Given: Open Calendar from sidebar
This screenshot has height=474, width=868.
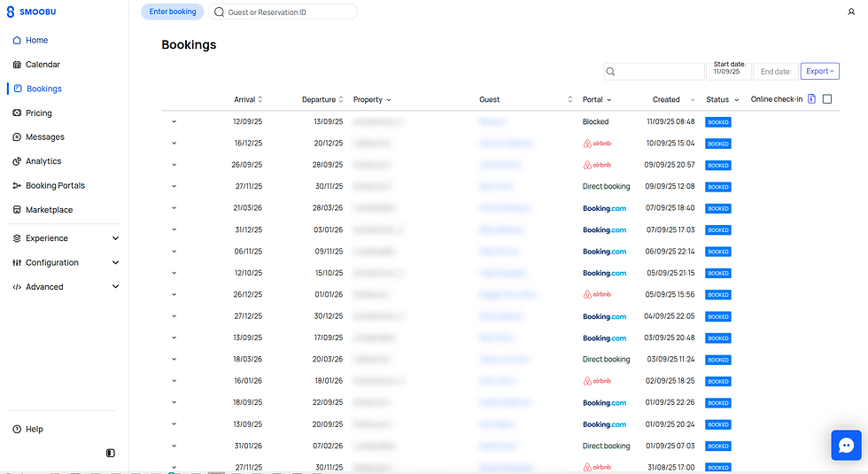Looking at the screenshot, I should [43, 64].
